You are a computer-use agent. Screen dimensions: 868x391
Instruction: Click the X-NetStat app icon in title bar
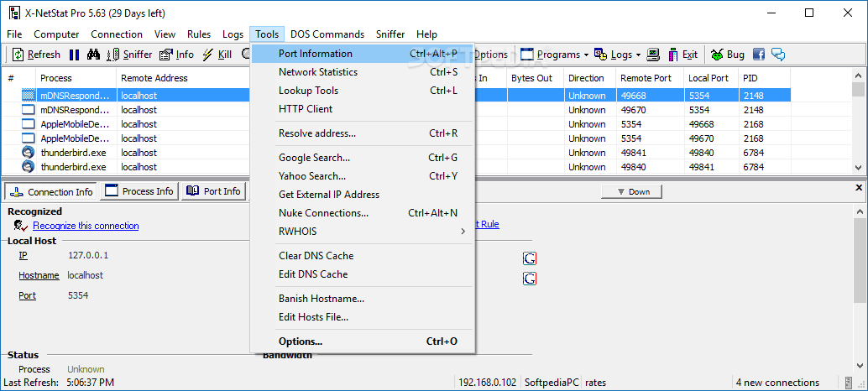click(15, 13)
